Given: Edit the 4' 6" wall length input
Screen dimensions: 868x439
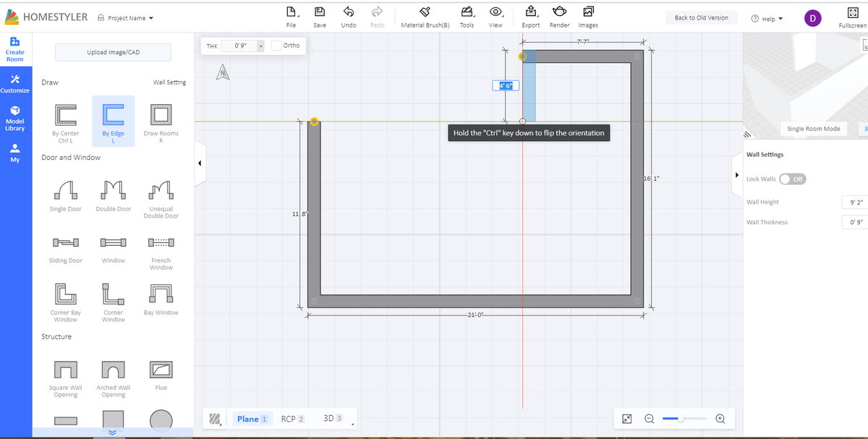Looking at the screenshot, I should 506,85.
